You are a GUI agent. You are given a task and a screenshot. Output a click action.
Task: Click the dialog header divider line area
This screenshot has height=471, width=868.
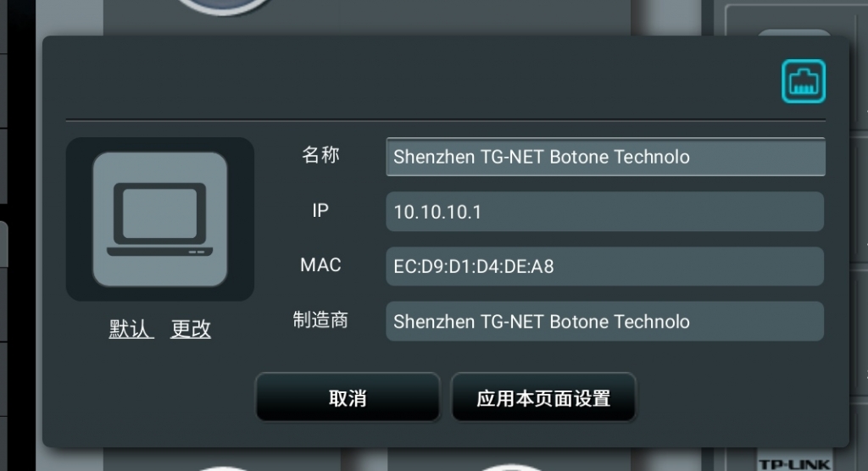click(446, 119)
